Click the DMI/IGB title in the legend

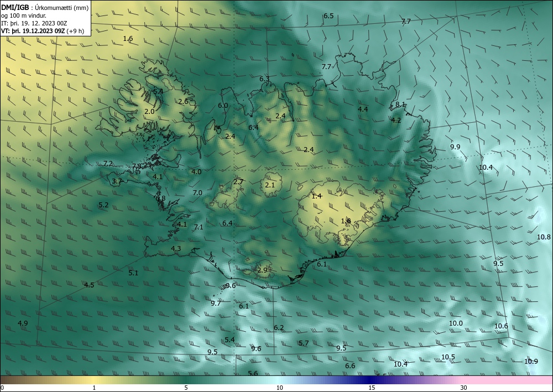pyautogui.click(x=14, y=8)
